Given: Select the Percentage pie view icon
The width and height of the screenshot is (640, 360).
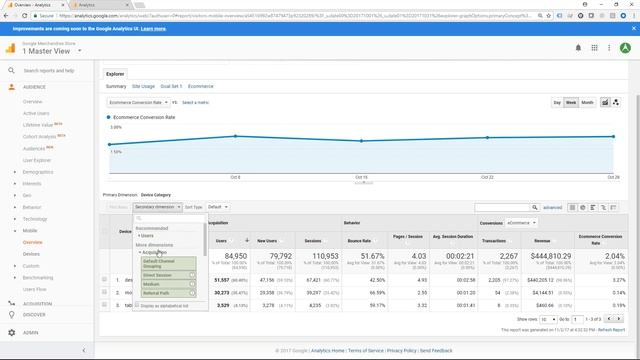Looking at the screenshot, I should (x=582, y=207).
